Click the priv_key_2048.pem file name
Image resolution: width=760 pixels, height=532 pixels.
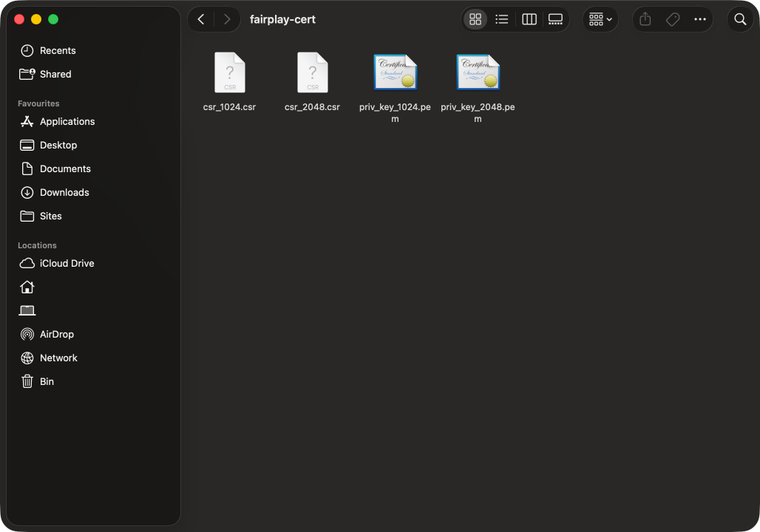(x=478, y=113)
